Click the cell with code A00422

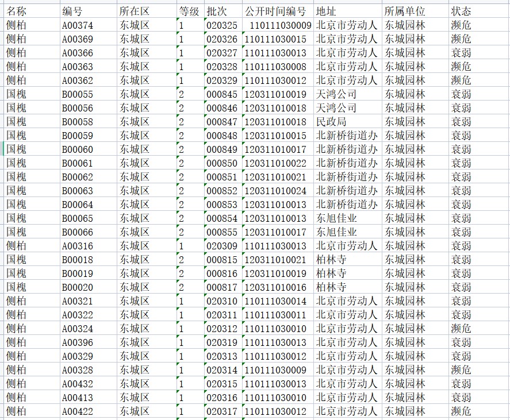coord(78,411)
